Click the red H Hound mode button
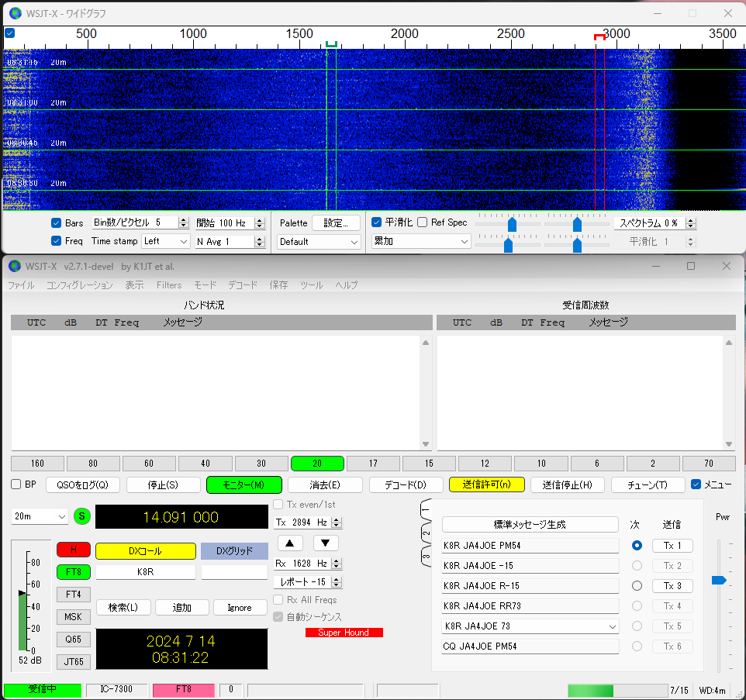This screenshot has height=700, width=746. pyautogui.click(x=73, y=550)
